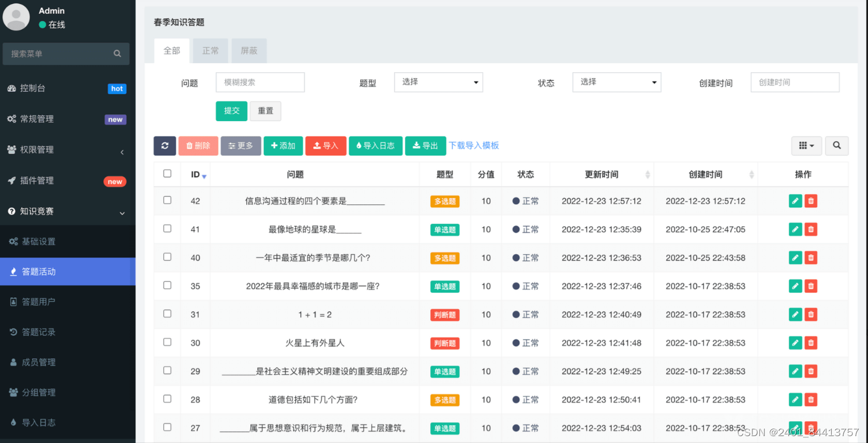
Task: Click the search icon in menu search box
Action: coord(117,54)
